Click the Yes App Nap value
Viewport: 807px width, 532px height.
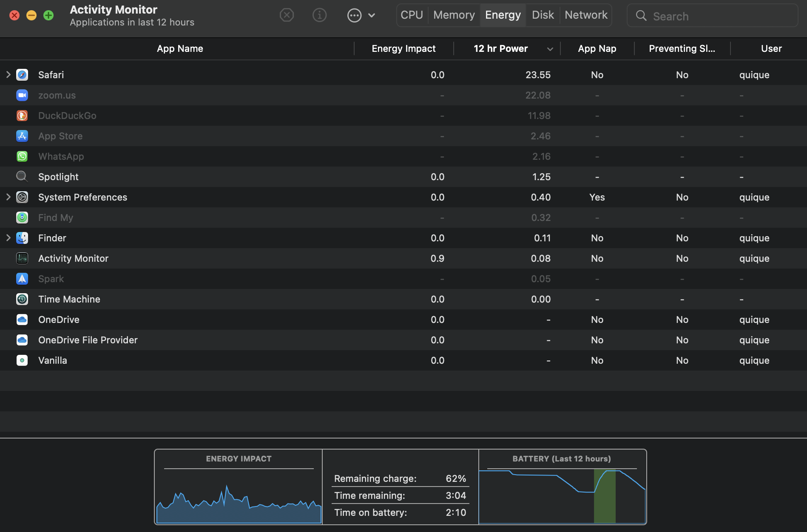(x=597, y=197)
